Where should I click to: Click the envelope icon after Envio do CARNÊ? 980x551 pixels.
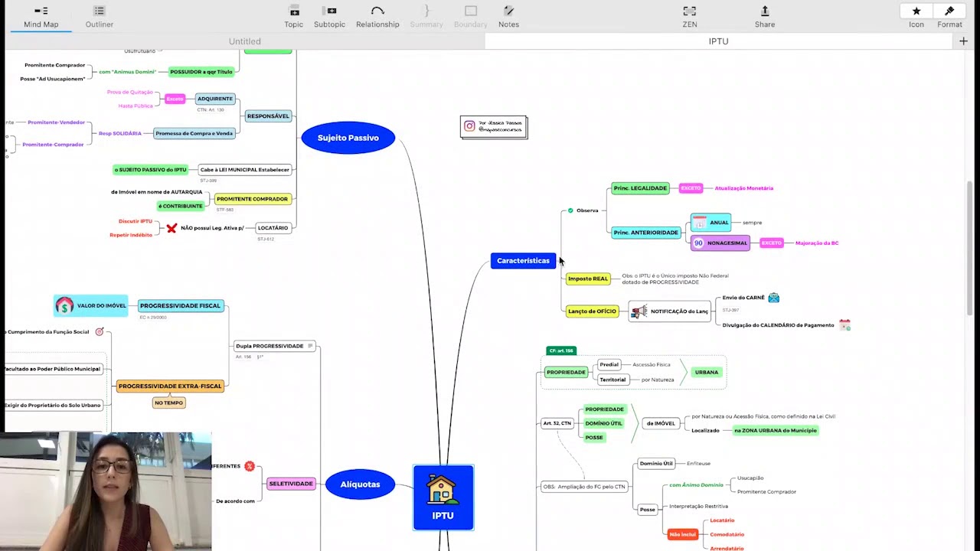click(x=773, y=298)
